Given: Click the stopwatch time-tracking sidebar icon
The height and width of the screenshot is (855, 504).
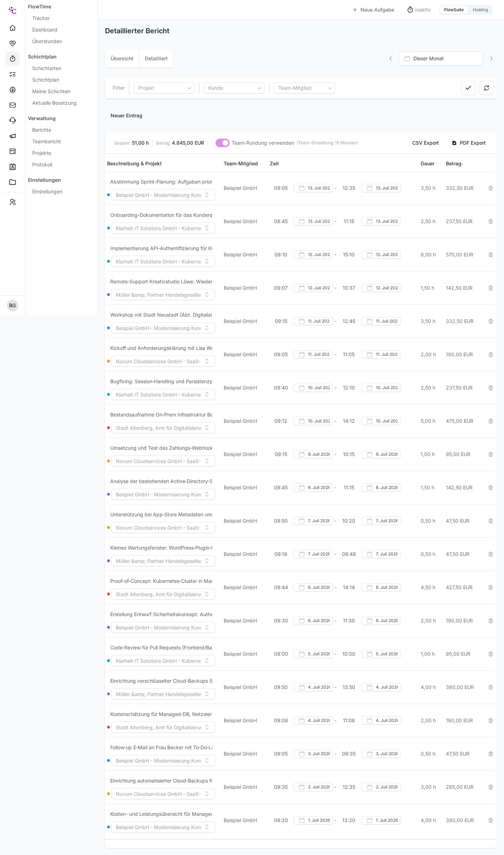Looking at the screenshot, I should [x=13, y=58].
